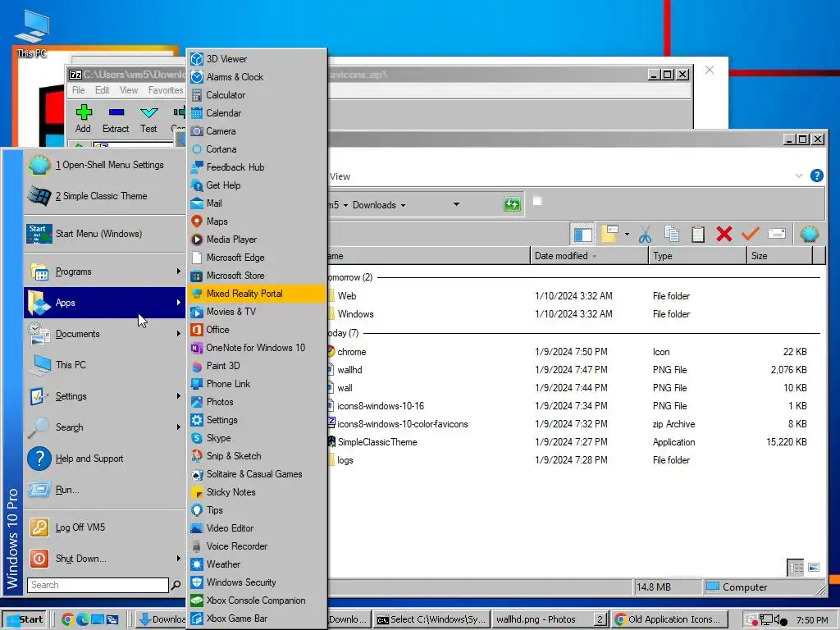Open the 7-Zip View menu
The height and width of the screenshot is (630, 840).
click(129, 90)
